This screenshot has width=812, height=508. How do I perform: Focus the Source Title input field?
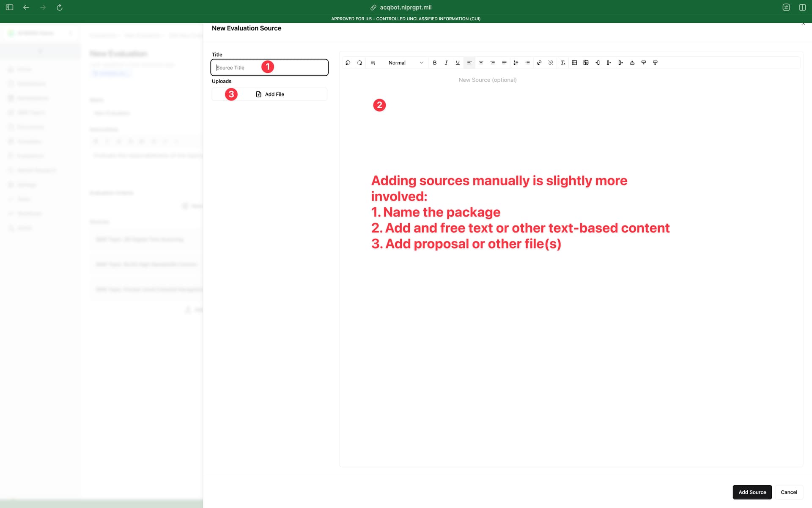click(269, 67)
